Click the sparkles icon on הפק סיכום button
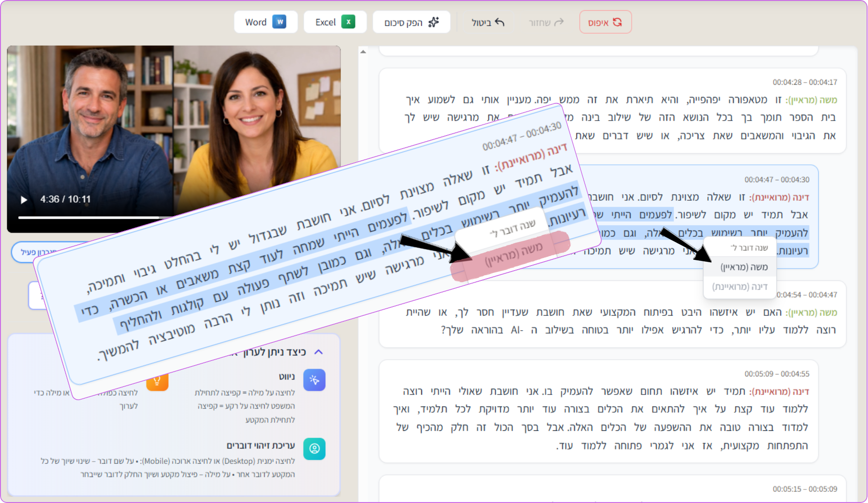The height and width of the screenshot is (503, 868). (434, 21)
